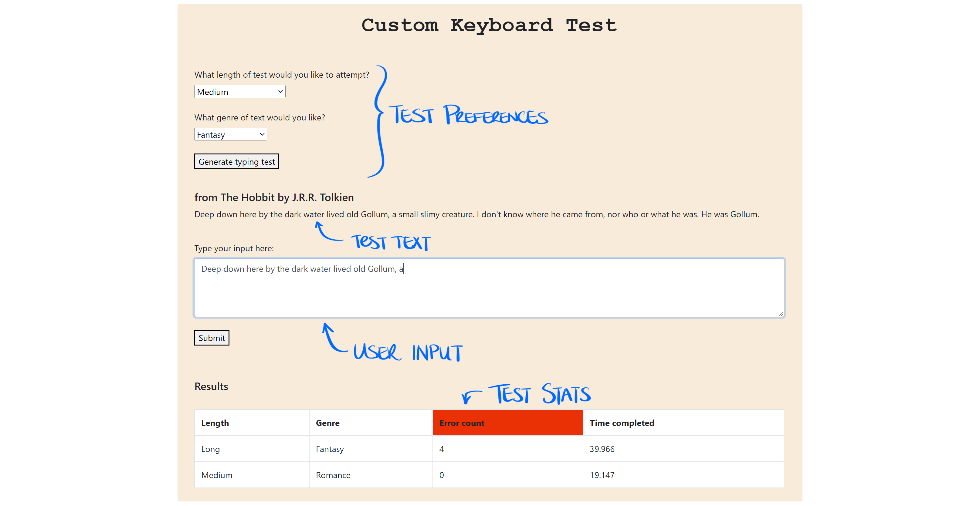Focus the typing input textarea

click(x=489, y=288)
